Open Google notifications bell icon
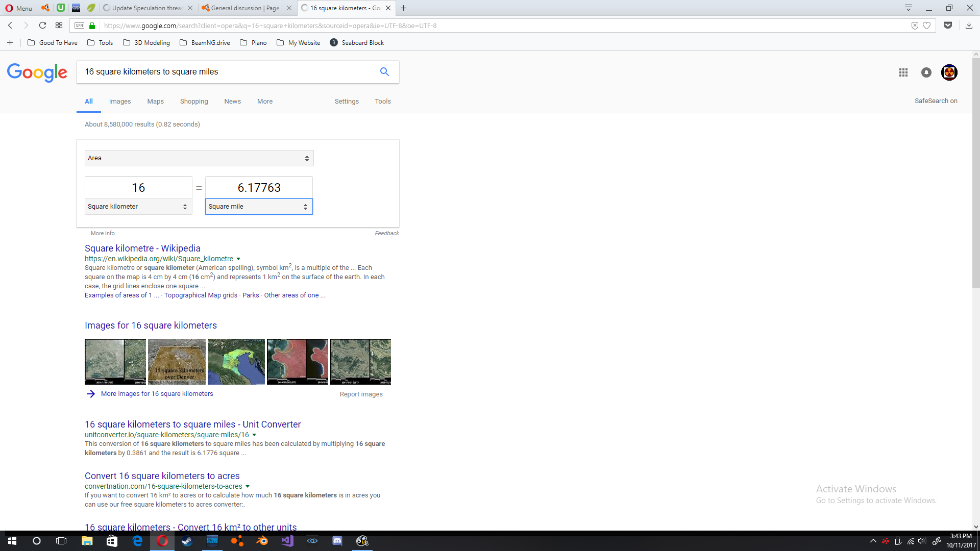This screenshot has height=551, width=980. [x=926, y=72]
